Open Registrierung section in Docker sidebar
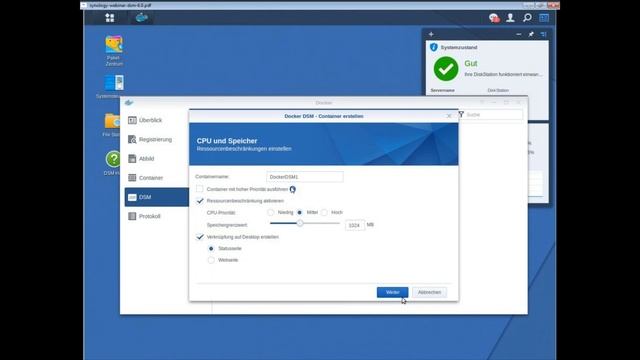Screen dimensions: 640x360 coord(157,139)
